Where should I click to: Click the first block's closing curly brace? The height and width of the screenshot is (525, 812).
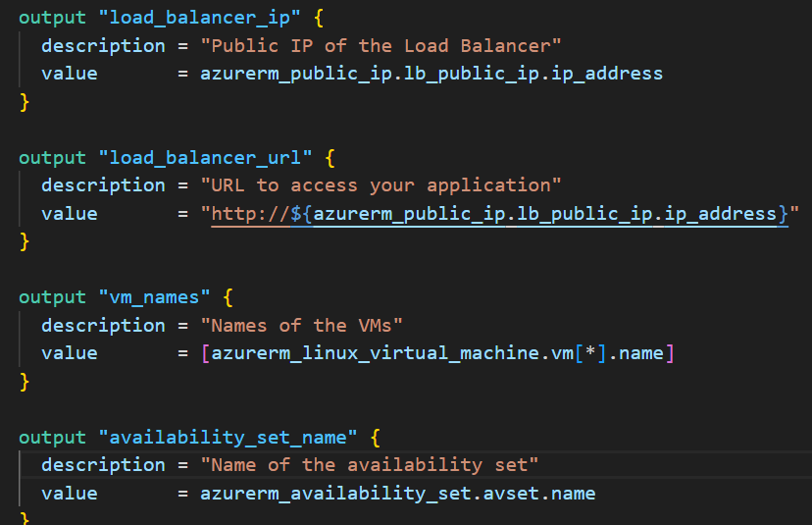coord(25,101)
